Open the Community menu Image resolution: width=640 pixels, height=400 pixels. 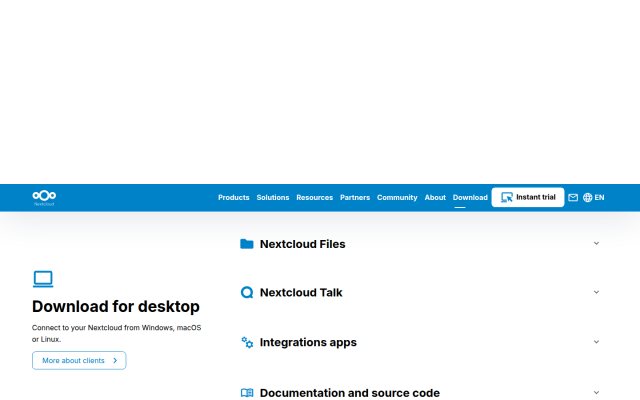click(x=397, y=198)
